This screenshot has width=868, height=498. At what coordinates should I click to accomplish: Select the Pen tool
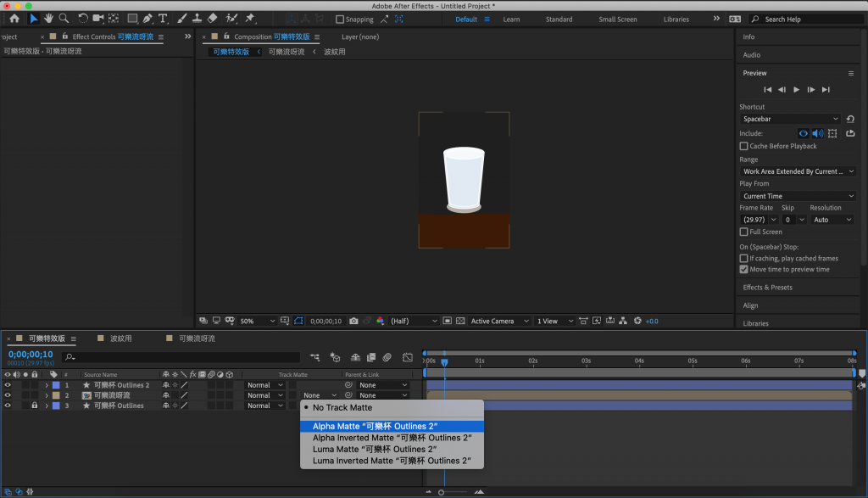tap(147, 19)
